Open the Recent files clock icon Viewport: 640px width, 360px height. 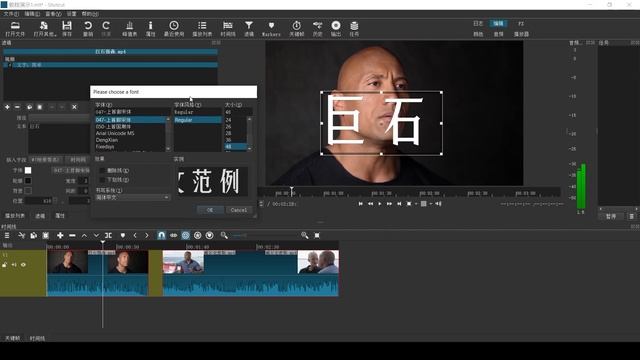174,29
